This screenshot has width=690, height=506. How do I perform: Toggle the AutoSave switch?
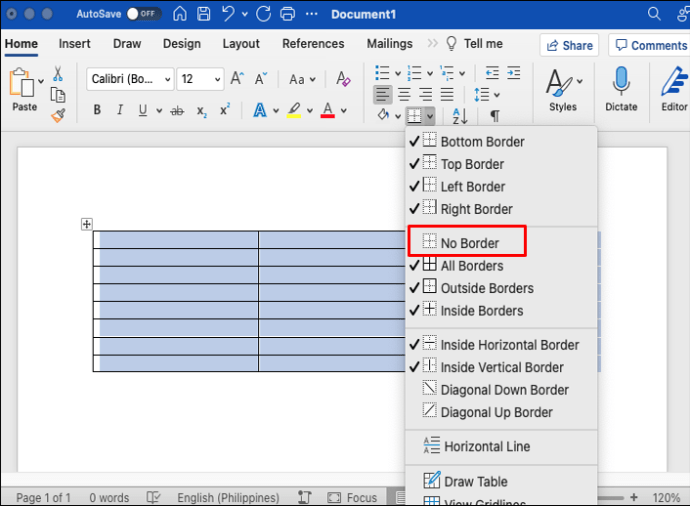(144, 14)
